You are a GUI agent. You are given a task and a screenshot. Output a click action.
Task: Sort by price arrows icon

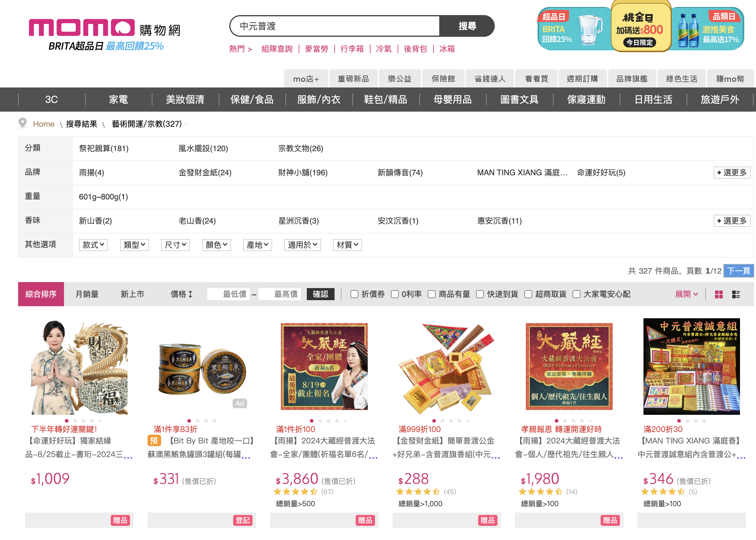(190, 294)
